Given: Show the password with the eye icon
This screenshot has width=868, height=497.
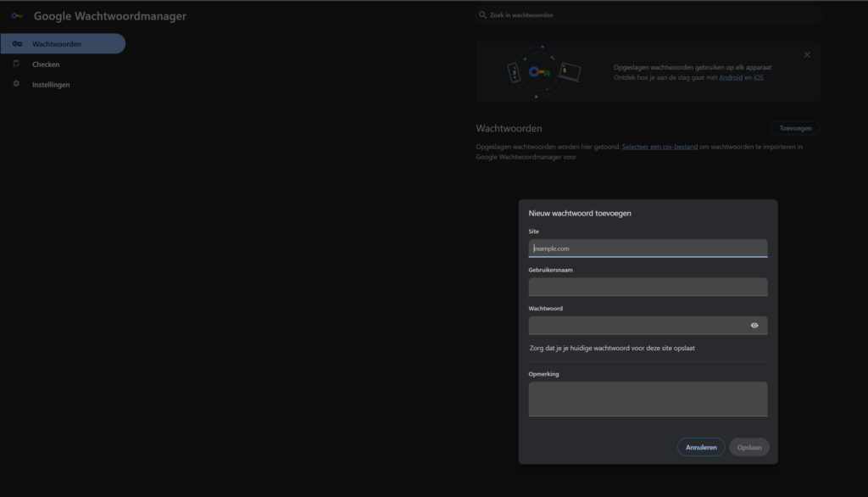Looking at the screenshot, I should pos(754,326).
